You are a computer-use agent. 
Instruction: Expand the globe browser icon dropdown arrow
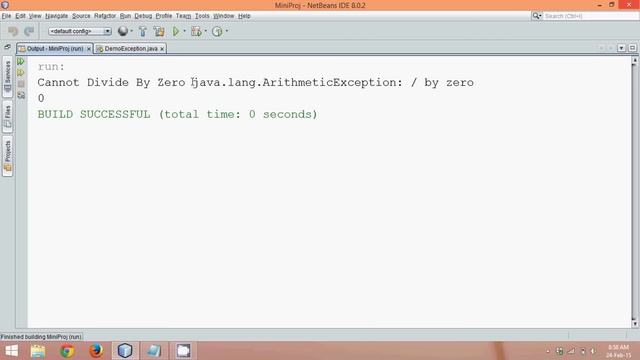pyautogui.click(x=131, y=31)
